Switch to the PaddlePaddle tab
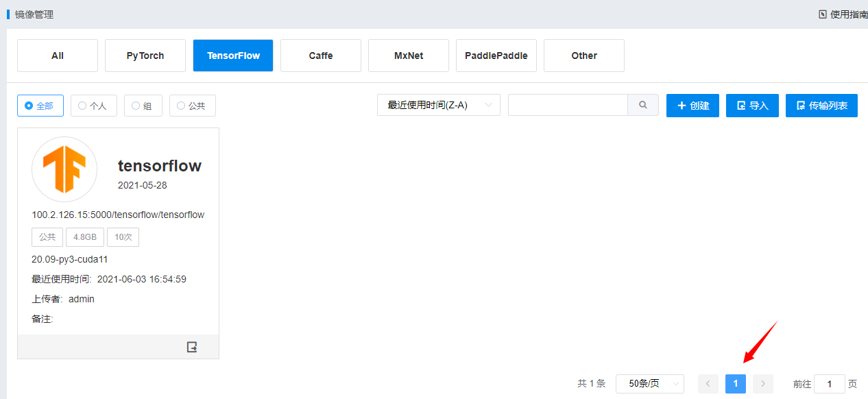868x399 pixels. point(496,56)
